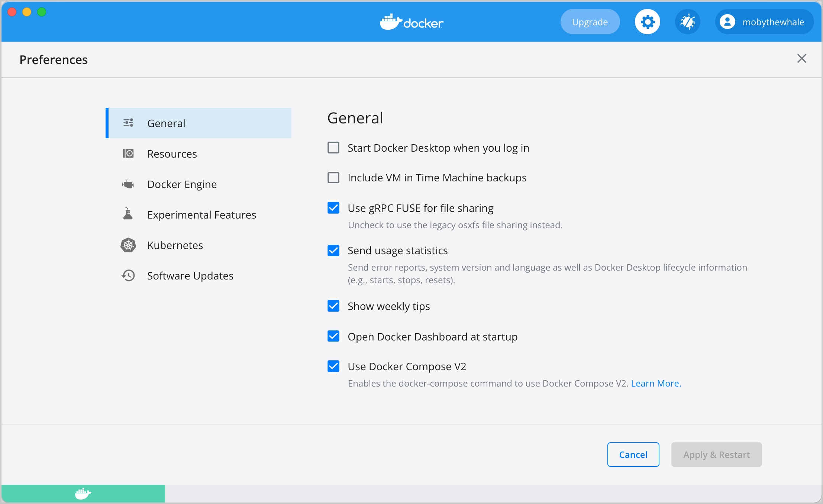Check Include VM in Time Machine backups
Viewport: 823px width, 504px height.
point(333,178)
